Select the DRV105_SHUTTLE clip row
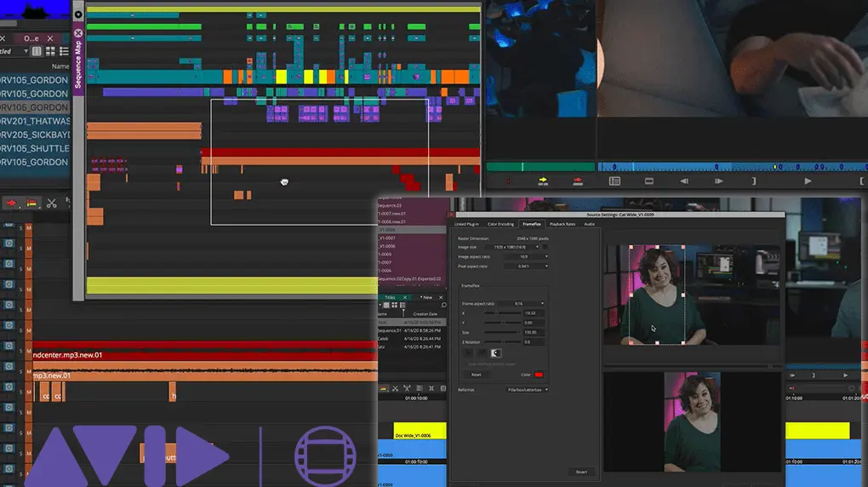The image size is (868, 487). (35, 148)
